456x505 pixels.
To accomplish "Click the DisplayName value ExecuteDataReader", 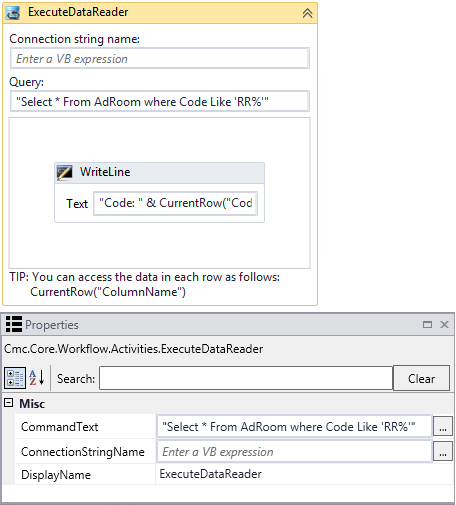I will tap(210, 474).
